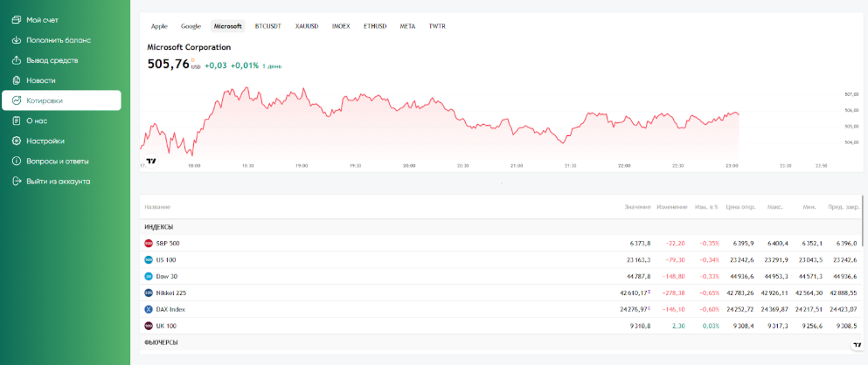Screen dimensions: 868x365
Task: Click the Новости news icon
Action: pos(16,80)
